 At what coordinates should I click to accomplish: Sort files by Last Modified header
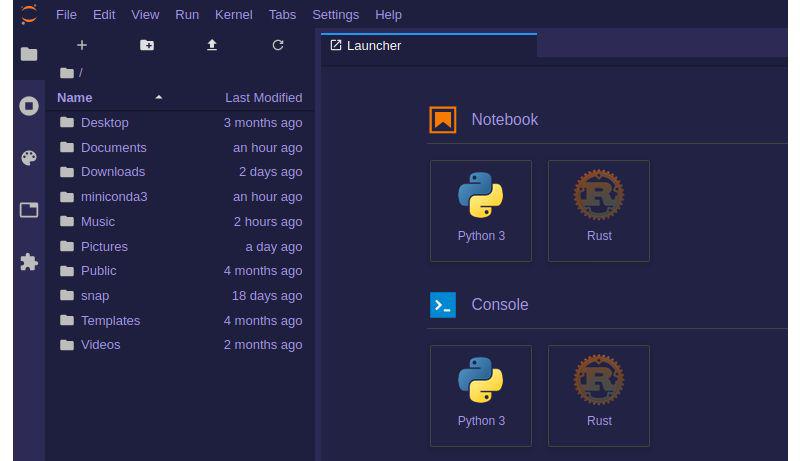(264, 97)
